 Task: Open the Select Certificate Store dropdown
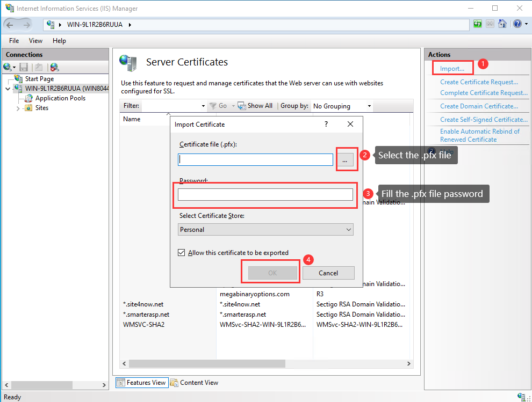350,229
